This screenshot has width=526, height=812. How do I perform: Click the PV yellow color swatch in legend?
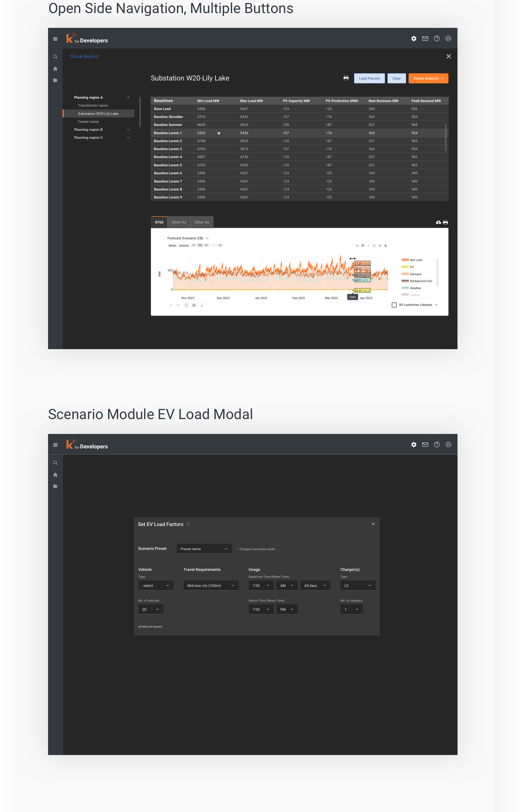(x=405, y=267)
